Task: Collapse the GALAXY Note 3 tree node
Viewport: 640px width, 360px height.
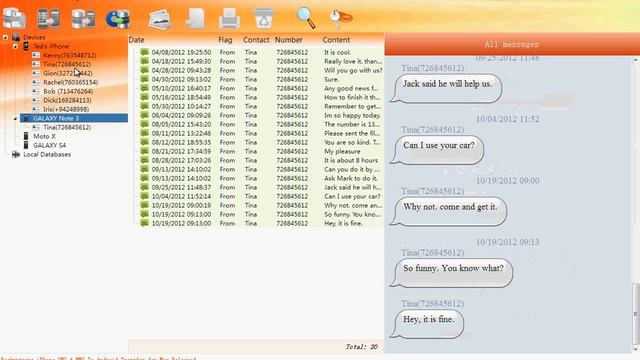Action: click(15, 118)
